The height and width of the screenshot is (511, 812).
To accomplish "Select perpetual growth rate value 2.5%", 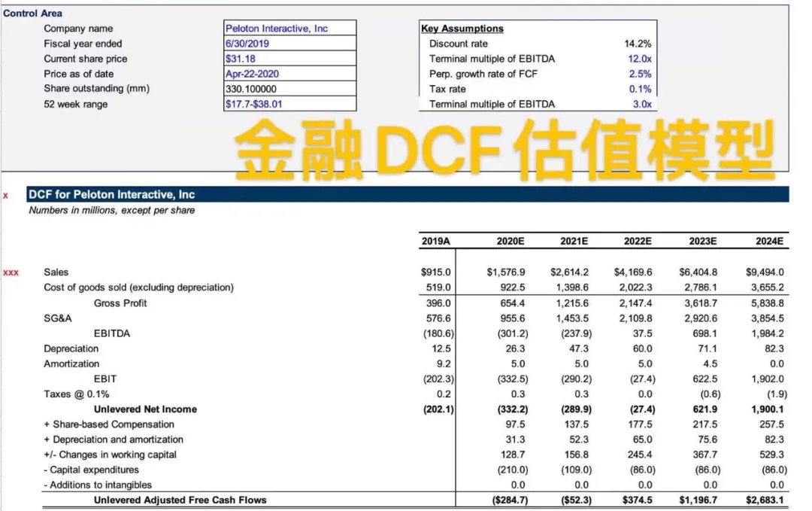I will pyautogui.click(x=640, y=74).
